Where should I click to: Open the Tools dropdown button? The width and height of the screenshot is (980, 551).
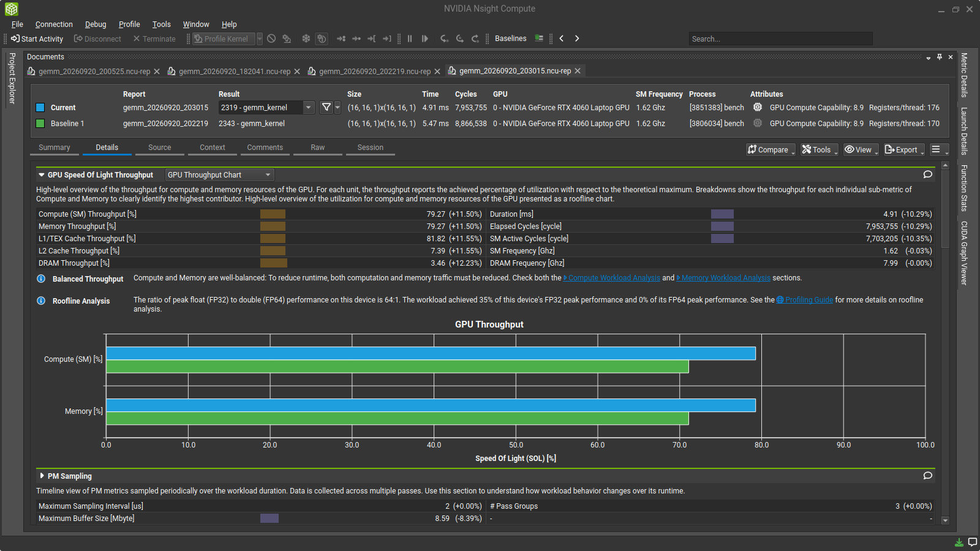819,149
